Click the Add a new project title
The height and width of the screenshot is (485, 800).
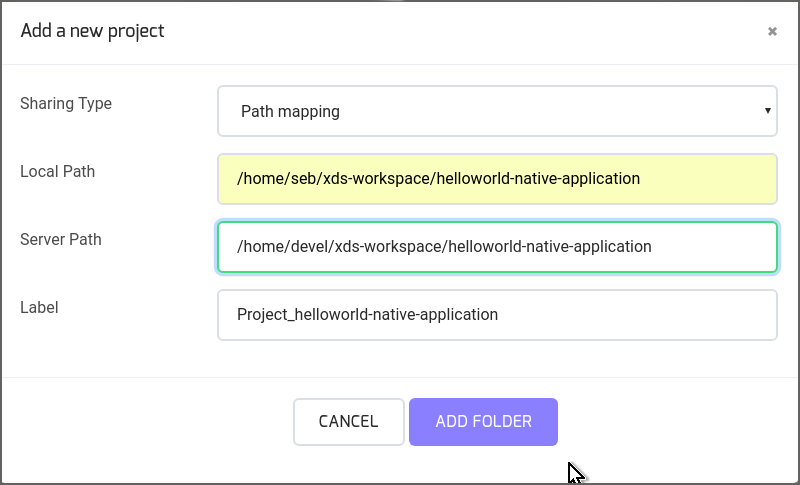92,31
